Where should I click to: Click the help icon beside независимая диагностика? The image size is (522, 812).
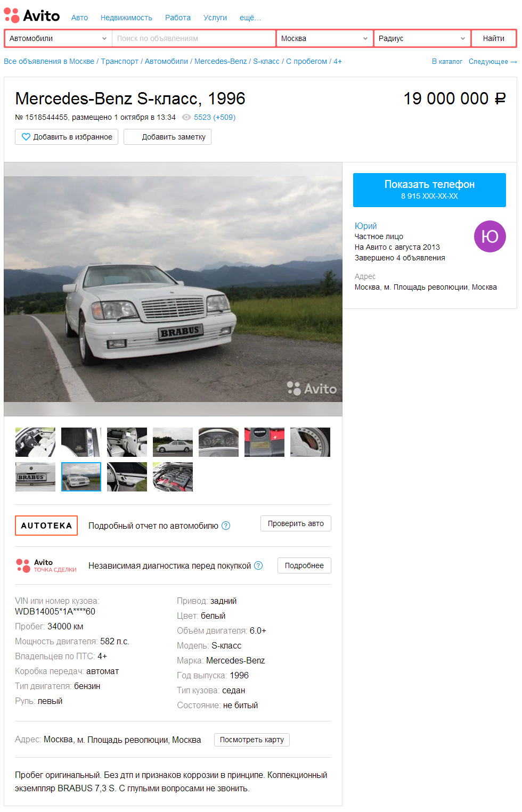click(258, 565)
